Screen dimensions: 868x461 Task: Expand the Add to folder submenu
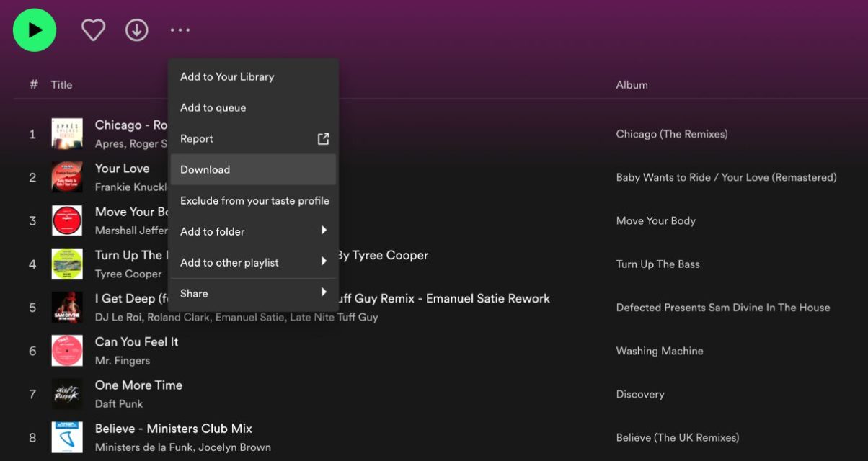(324, 231)
